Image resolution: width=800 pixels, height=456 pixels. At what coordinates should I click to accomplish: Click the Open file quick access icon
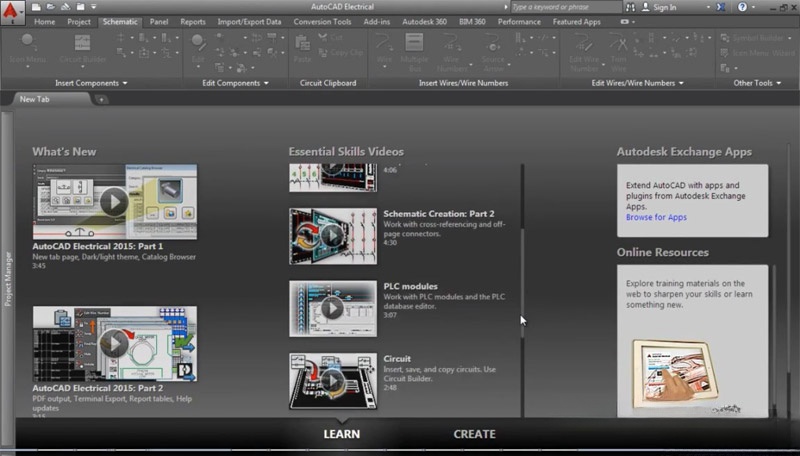coord(51,7)
